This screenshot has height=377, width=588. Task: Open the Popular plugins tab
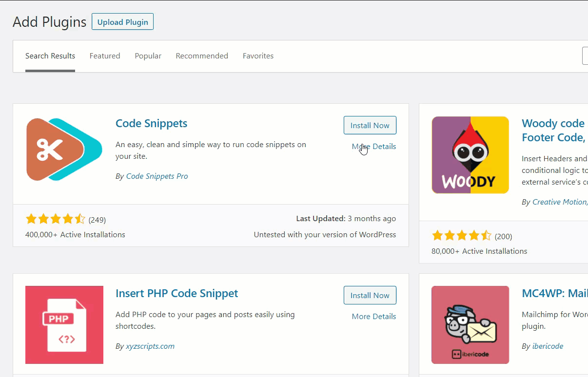point(148,56)
